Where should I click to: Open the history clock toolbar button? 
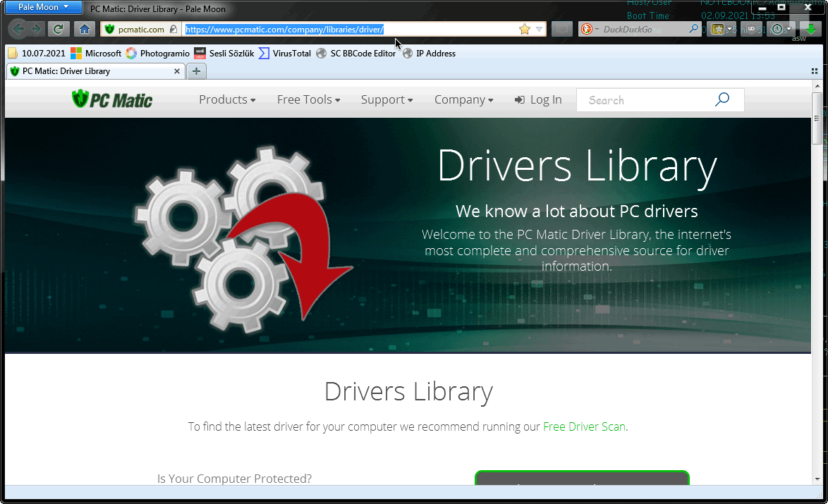781,29
